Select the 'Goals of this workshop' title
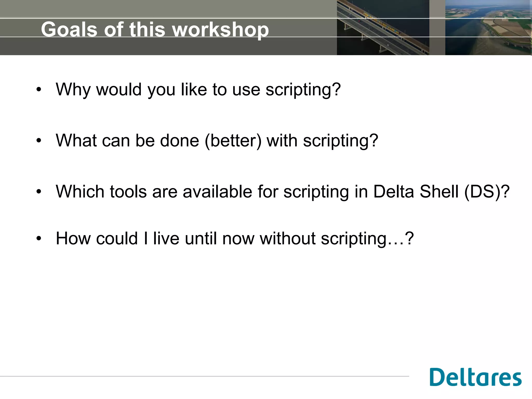This screenshot has width=532, height=399. (x=155, y=29)
